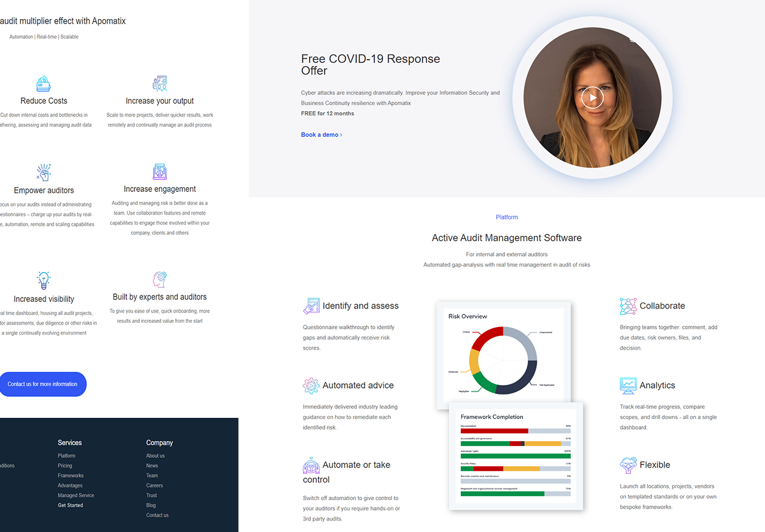Select Get Started in footer

(x=71, y=505)
